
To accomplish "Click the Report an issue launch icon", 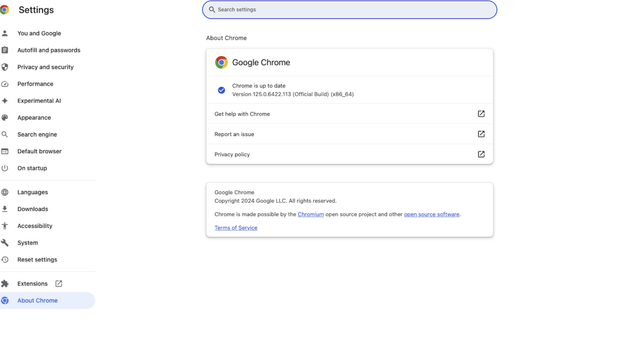I will tap(481, 134).
